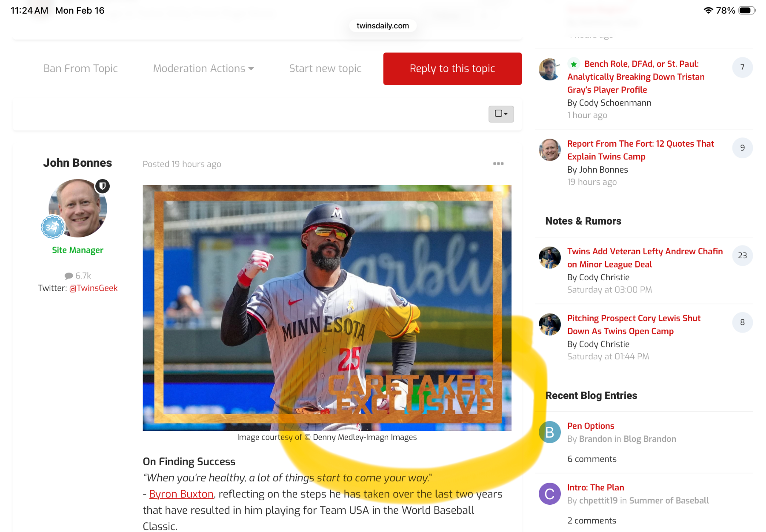Open the @TwinsGeek Twitter link
The height and width of the screenshot is (532, 766).
tap(93, 288)
